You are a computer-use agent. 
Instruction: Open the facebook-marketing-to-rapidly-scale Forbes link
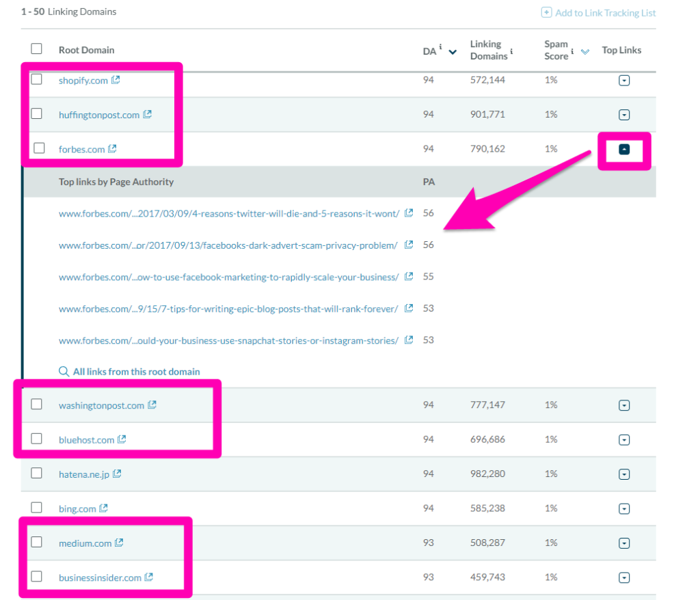(228, 277)
